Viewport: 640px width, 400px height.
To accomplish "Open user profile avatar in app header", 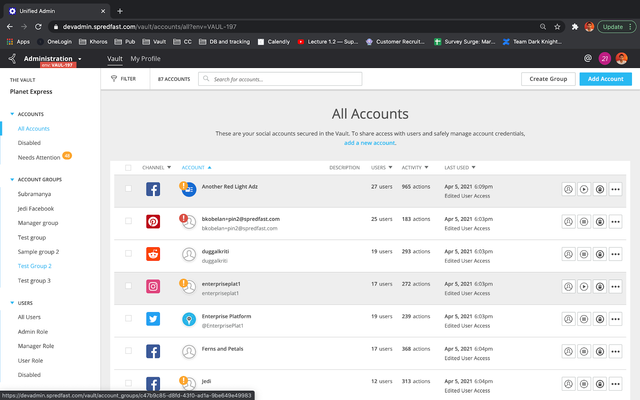I will point(622,58).
